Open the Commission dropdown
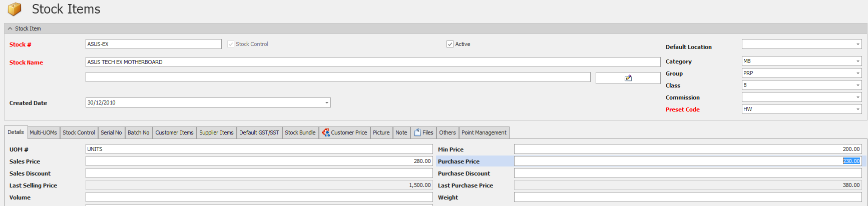This screenshot has height=206, width=868. [x=857, y=97]
